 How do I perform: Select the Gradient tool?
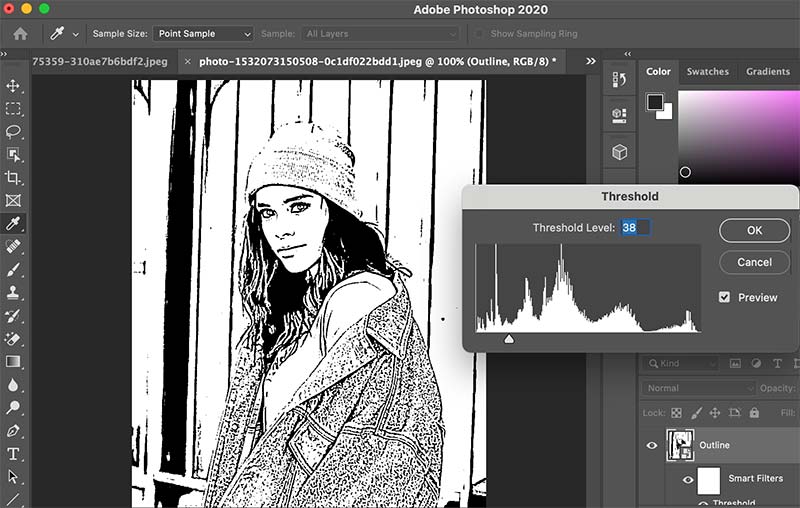[13, 362]
